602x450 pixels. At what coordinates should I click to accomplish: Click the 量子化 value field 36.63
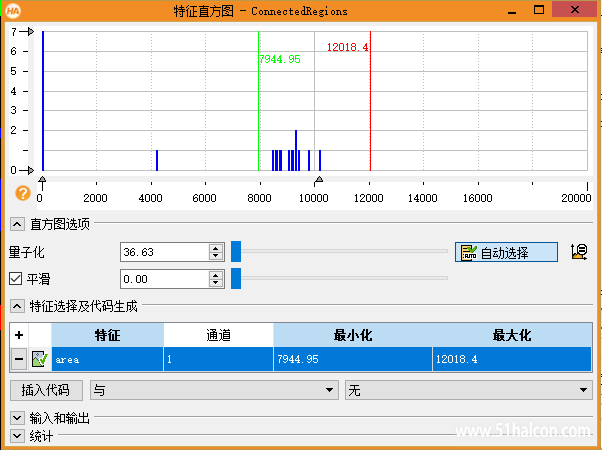pyautogui.click(x=165, y=252)
